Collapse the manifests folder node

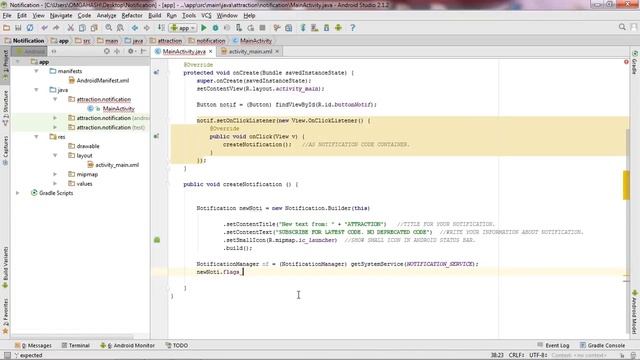click(x=36, y=71)
